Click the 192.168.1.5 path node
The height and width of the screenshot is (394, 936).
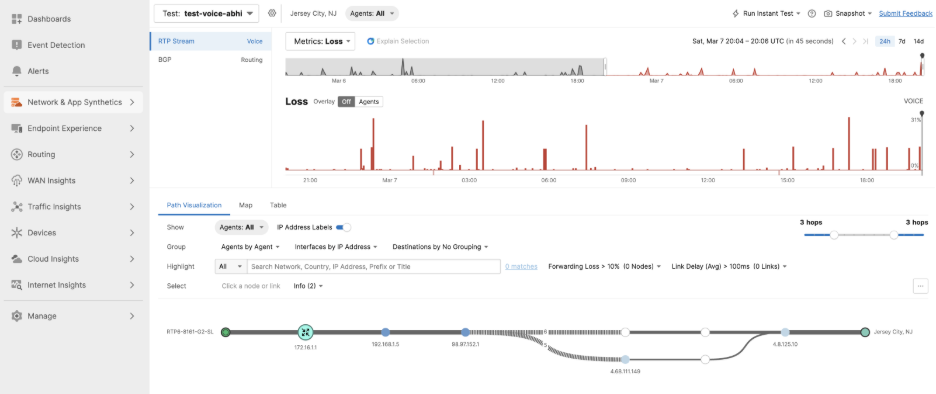[x=385, y=332]
